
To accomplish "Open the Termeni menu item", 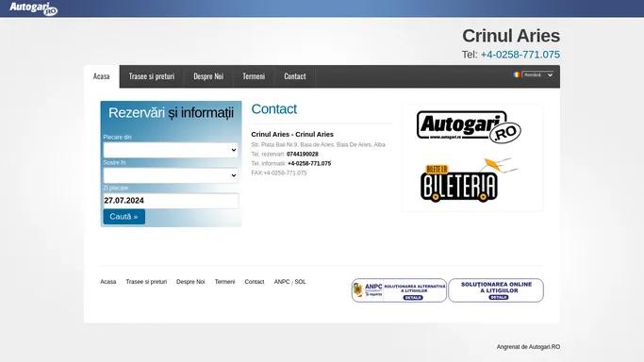I will point(254,76).
